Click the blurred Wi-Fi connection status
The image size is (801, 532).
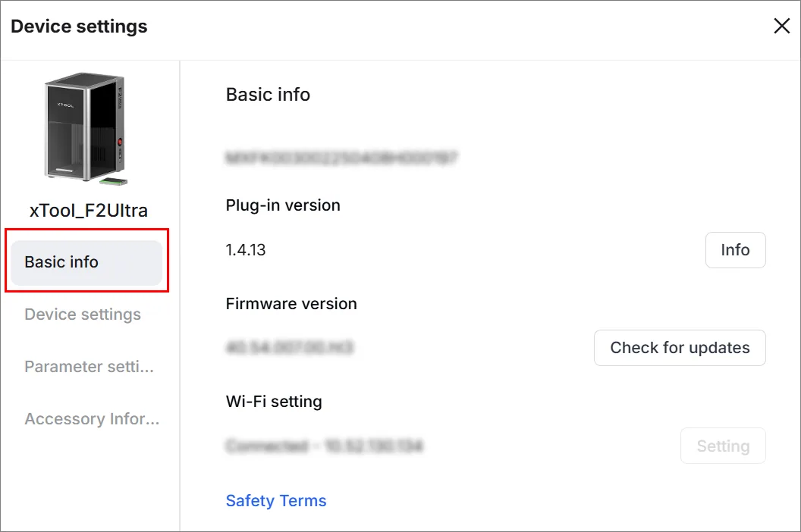click(x=325, y=446)
